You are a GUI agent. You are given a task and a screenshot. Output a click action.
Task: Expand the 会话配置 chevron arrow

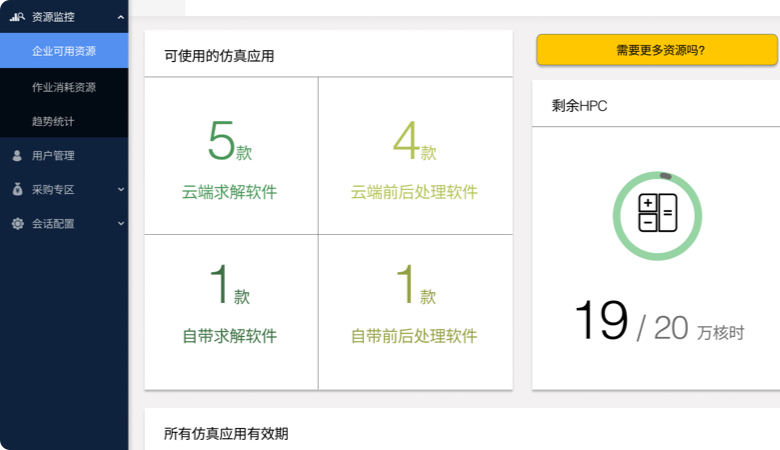[120, 224]
